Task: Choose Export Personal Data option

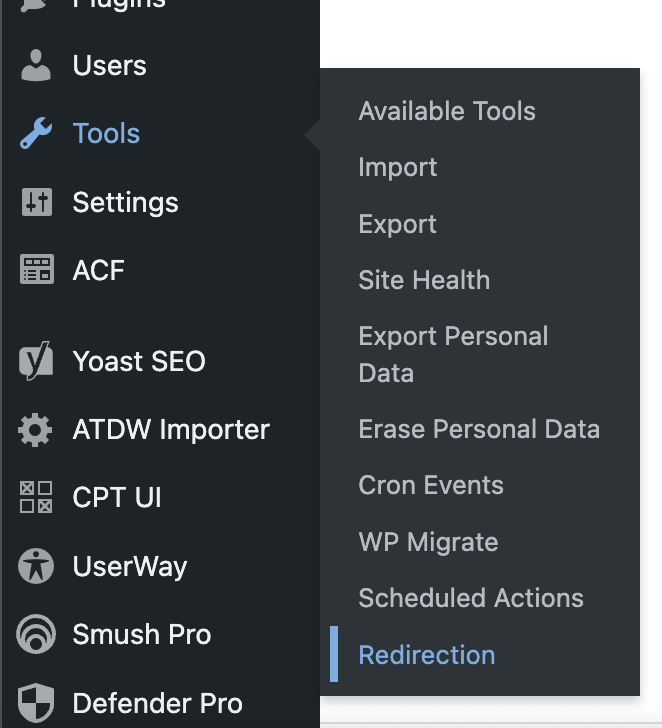Action: coord(453,354)
